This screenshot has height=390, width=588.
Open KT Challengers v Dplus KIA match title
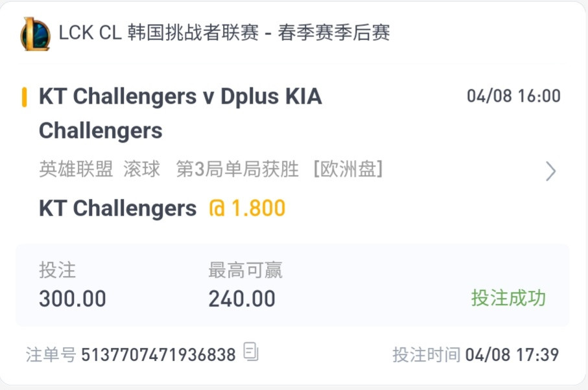click(180, 113)
